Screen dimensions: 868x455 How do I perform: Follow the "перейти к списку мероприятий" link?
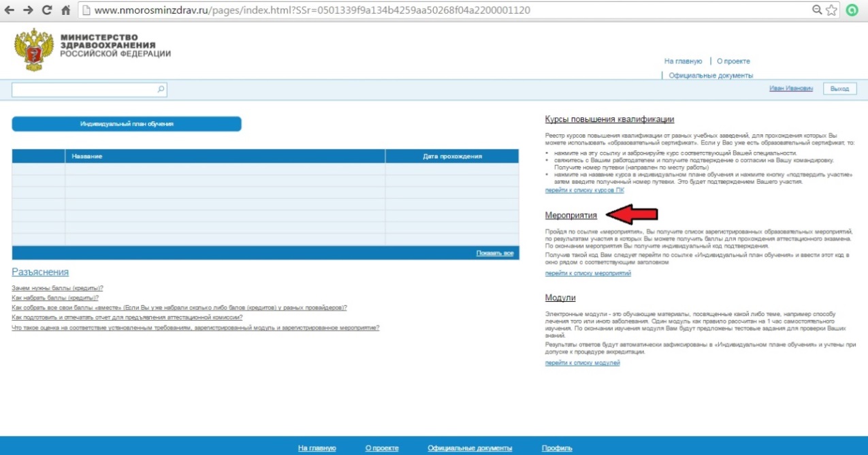click(588, 273)
